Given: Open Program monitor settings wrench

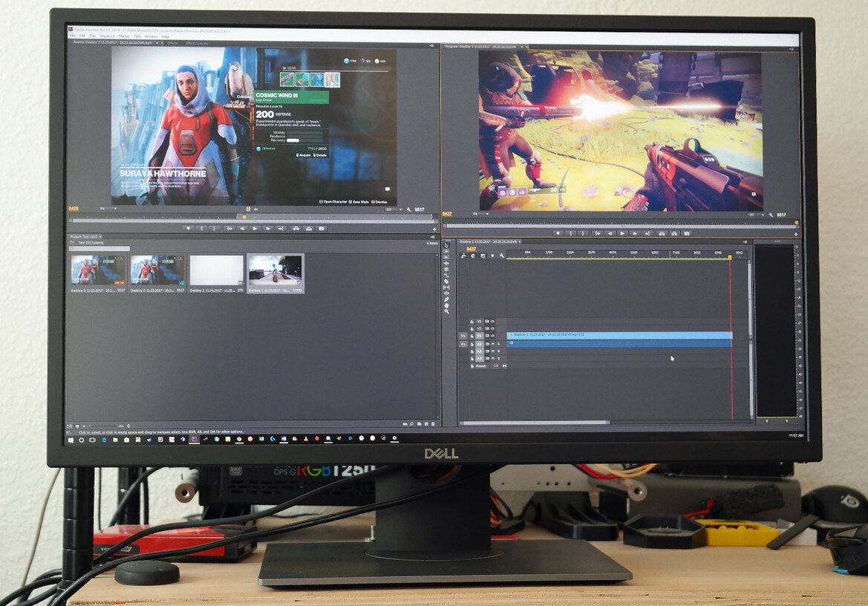Looking at the screenshot, I should point(771,215).
